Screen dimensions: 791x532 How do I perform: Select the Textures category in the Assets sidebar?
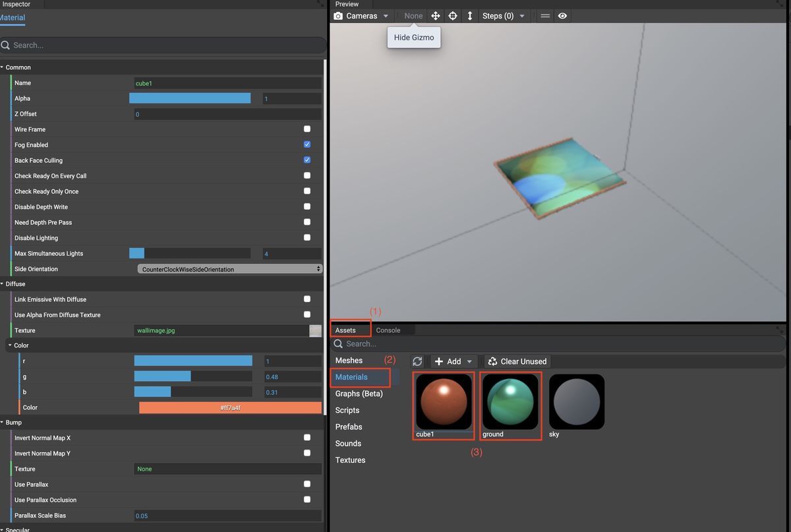tap(349, 459)
